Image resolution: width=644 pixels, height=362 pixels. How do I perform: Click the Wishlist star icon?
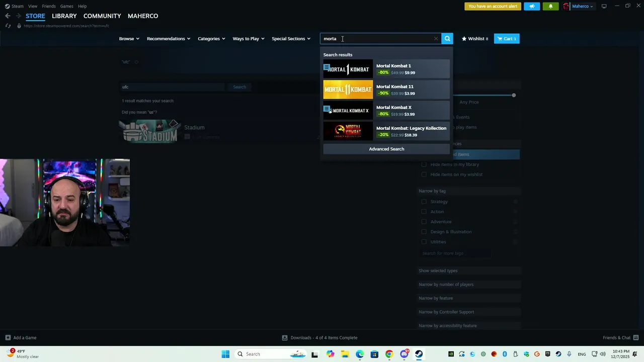click(x=464, y=39)
